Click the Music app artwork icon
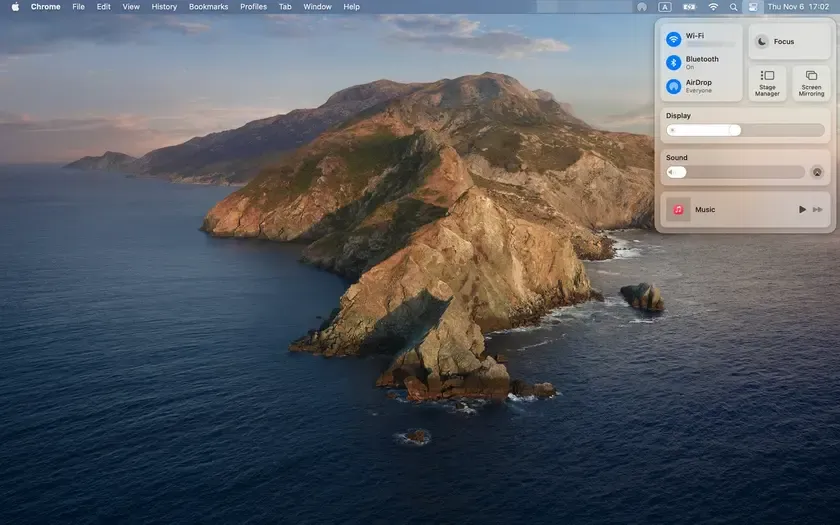 click(678, 209)
